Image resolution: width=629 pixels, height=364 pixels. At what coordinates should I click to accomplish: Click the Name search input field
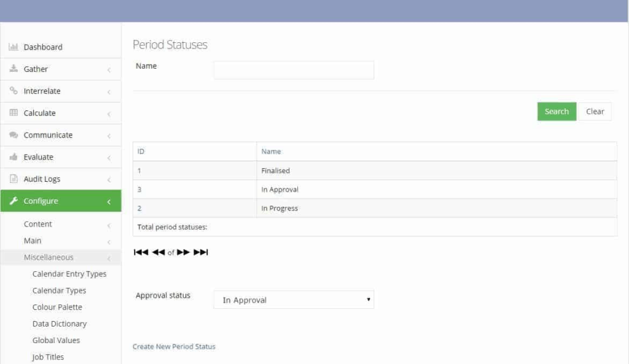click(294, 70)
